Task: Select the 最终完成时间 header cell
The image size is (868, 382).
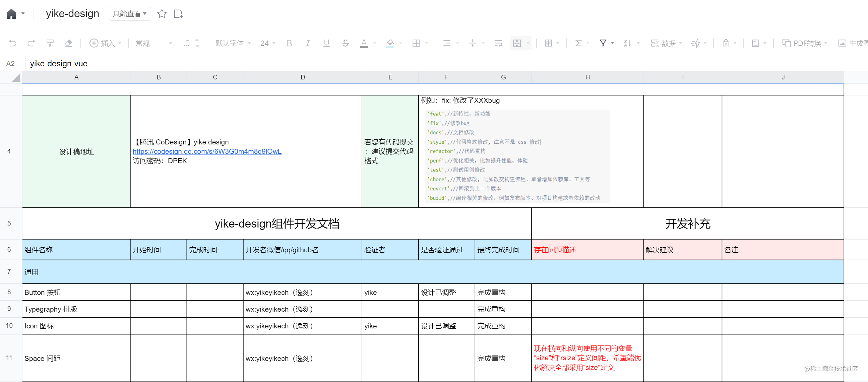Action: point(503,250)
